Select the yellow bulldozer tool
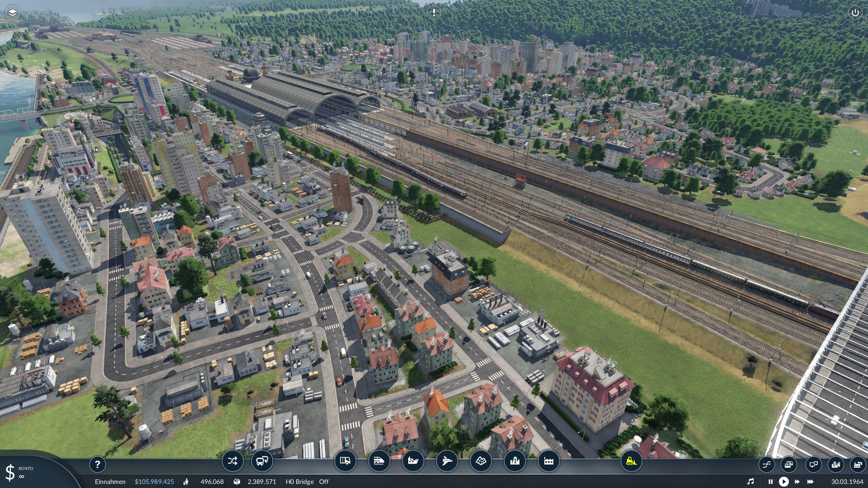This screenshot has height=488, width=868. [x=631, y=461]
